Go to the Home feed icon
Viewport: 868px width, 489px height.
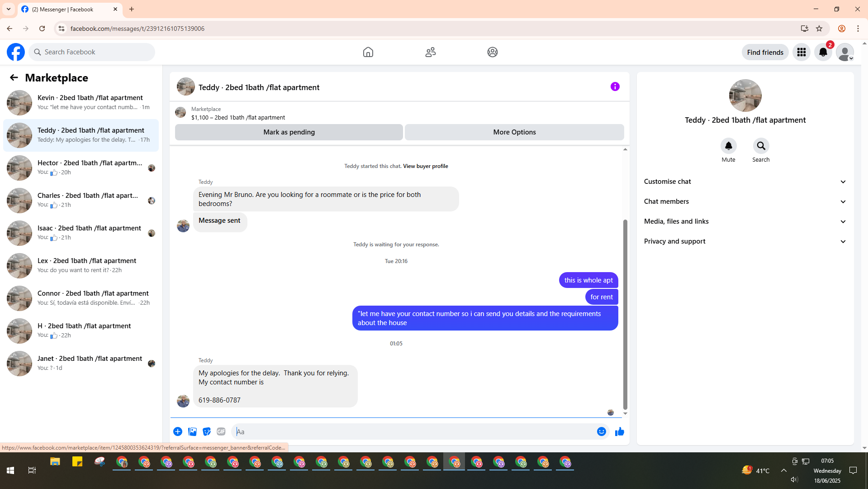click(x=368, y=52)
